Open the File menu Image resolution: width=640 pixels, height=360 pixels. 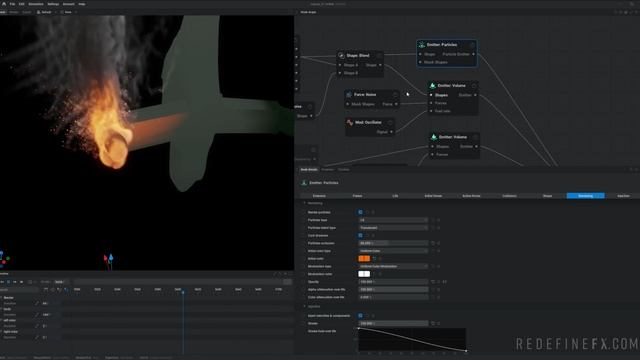(x=12, y=4)
